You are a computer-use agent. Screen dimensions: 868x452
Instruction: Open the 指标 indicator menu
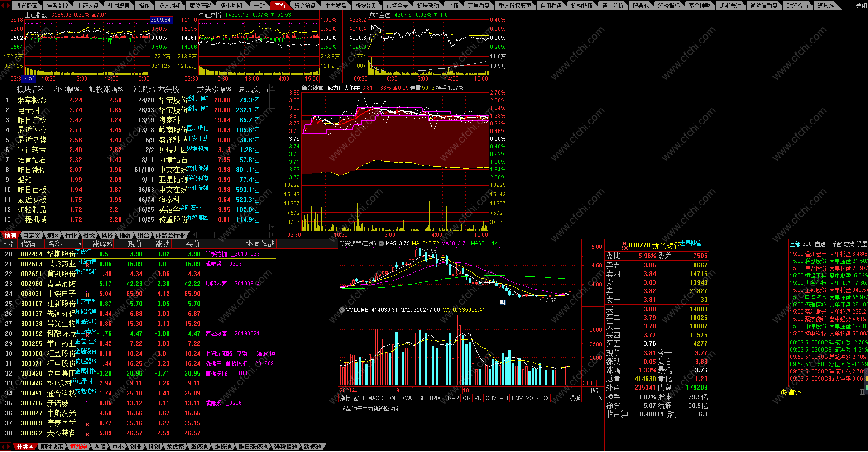[345, 398]
